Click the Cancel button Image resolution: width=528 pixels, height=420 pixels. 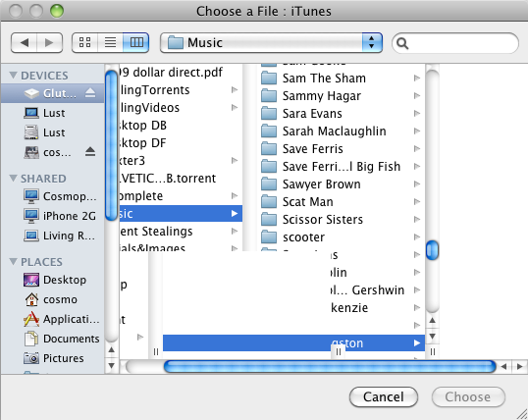coord(384,396)
